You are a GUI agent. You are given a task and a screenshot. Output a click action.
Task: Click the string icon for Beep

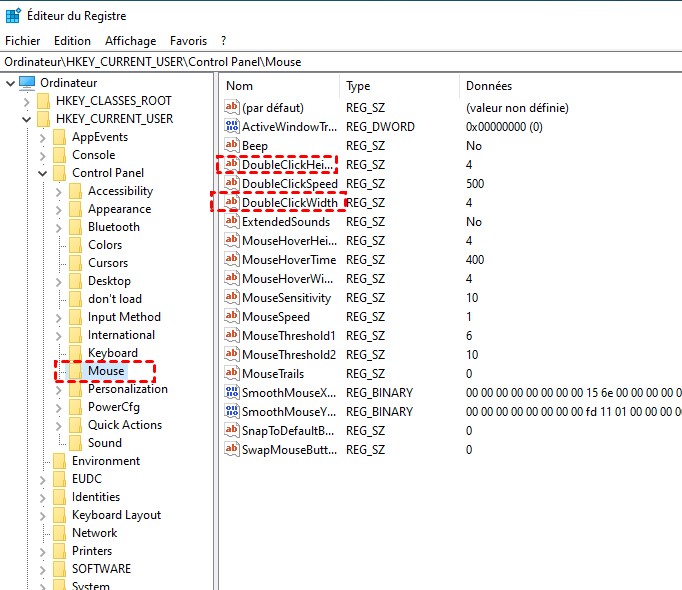point(231,145)
